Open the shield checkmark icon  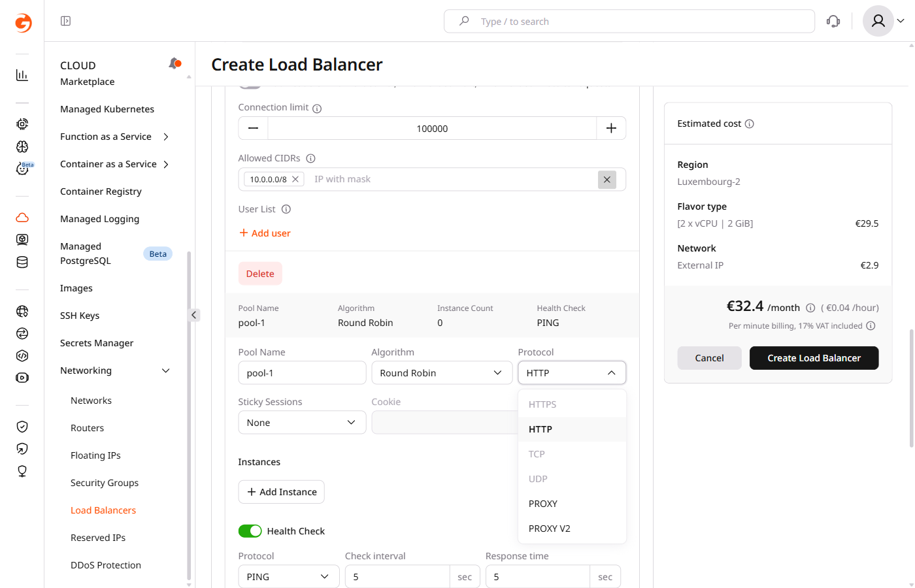pyautogui.click(x=22, y=427)
